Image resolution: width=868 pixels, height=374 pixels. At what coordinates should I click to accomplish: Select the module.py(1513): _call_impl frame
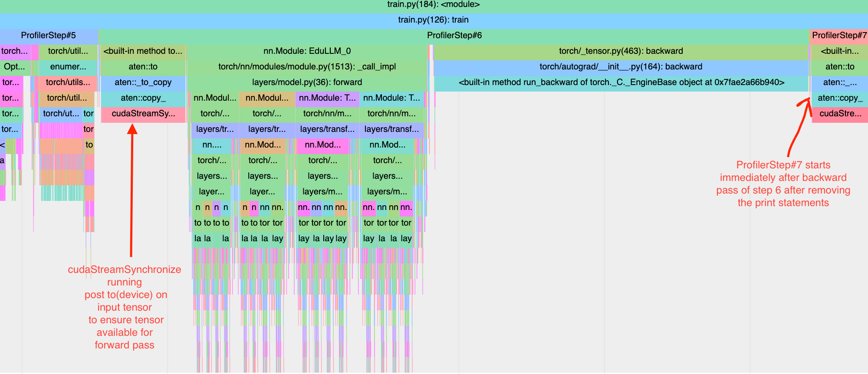[307, 67]
